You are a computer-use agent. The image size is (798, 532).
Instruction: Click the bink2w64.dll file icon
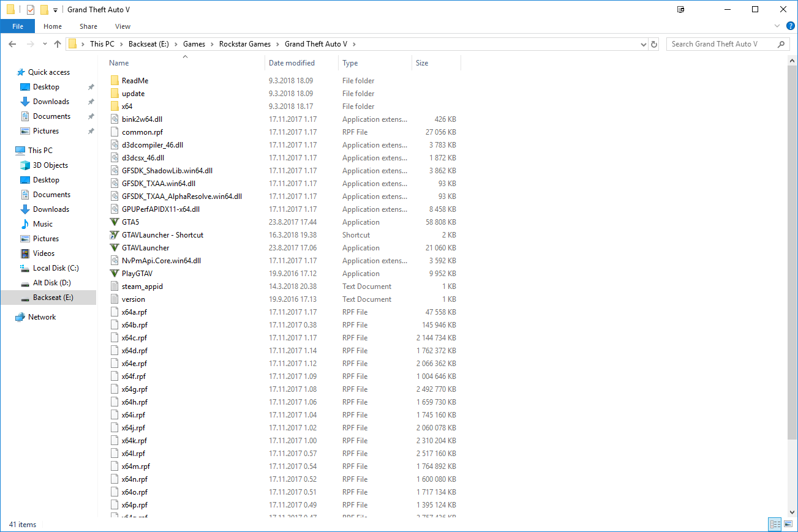point(114,119)
